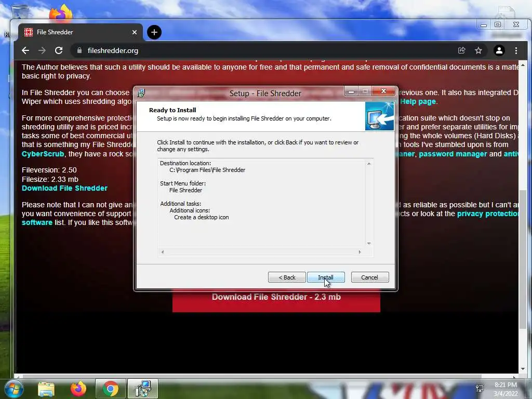Click 'C:\Program Files\File Shredder' destination path
This screenshot has width=532, height=399.
pos(207,170)
